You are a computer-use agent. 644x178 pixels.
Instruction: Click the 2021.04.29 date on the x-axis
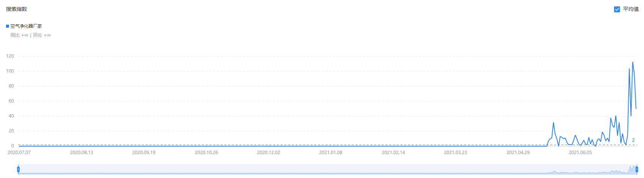point(518,153)
